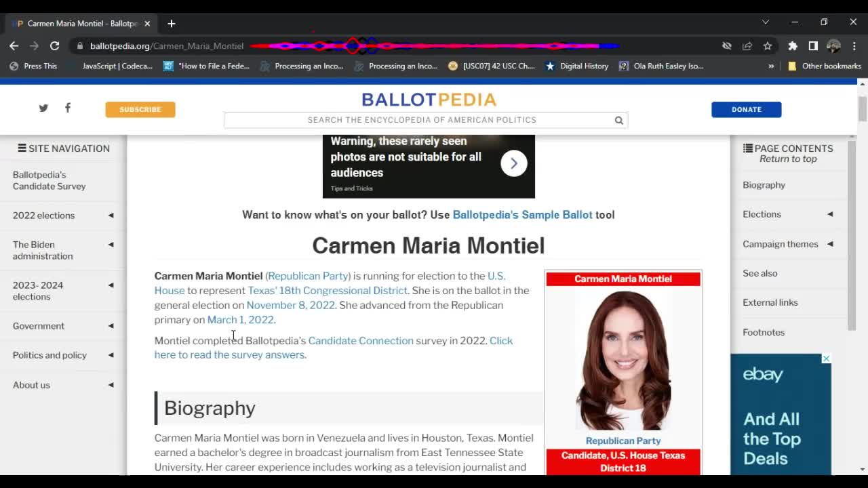This screenshot has height=488, width=868.
Task: Jump to External links section
Action: [x=770, y=302]
